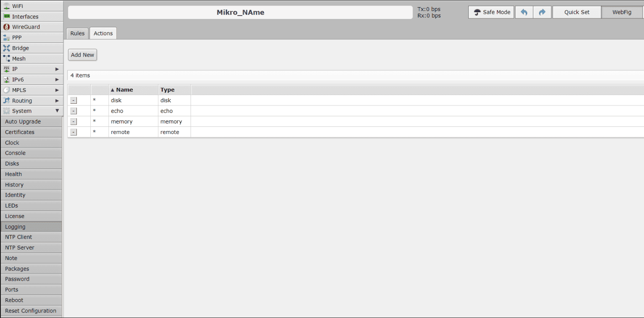Switch to the Rules tab
Viewport: 644px width, 318px height.
(77, 33)
